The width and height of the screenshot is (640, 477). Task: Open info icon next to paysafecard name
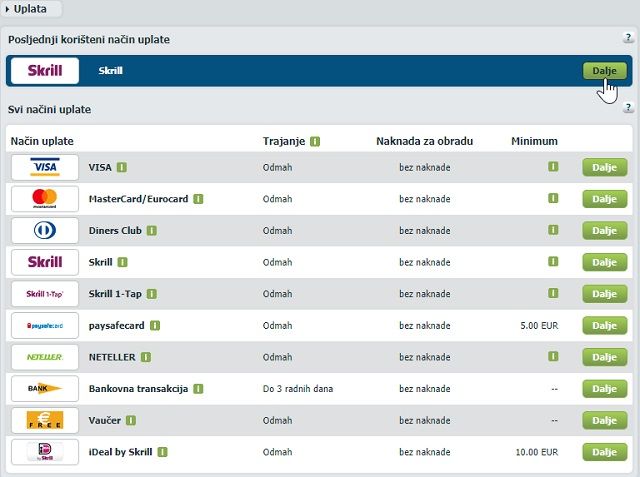pyautogui.click(x=155, y=326)
